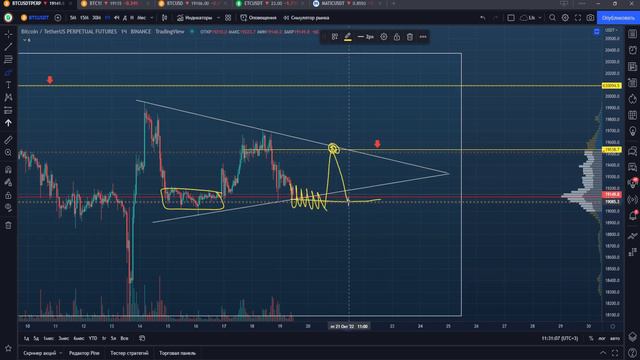Delete the selected drawing
Viewport: 640px width, 360px height.
click(x=410, y=37)
